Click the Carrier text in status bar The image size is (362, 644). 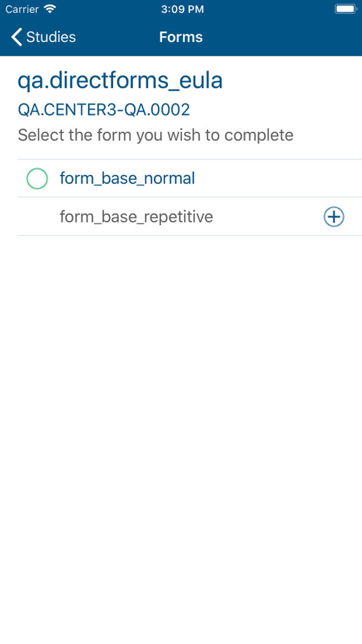click(x=22, y=9)
